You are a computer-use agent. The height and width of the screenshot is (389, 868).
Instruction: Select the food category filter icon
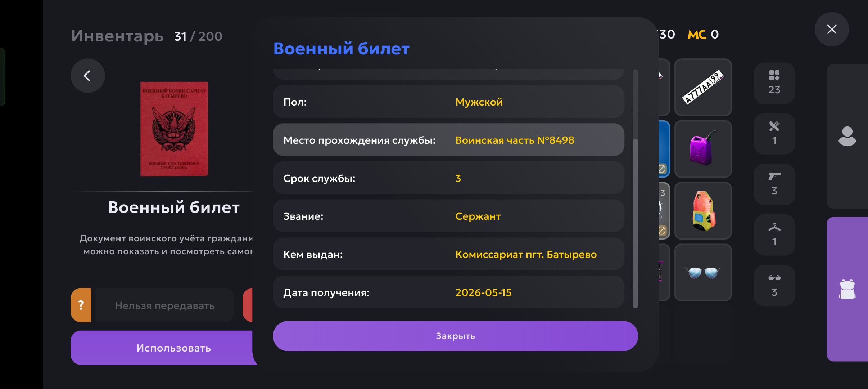coord(774,134)
